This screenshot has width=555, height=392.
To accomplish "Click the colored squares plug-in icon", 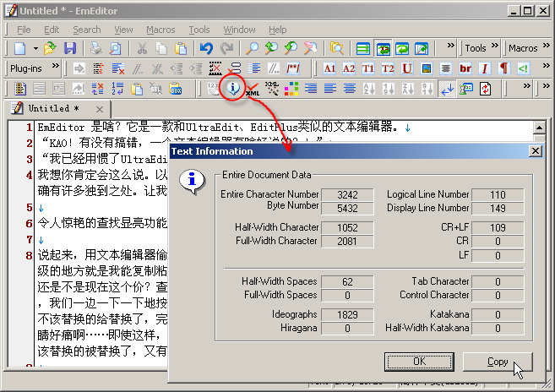I will click(x=291, y=89).
